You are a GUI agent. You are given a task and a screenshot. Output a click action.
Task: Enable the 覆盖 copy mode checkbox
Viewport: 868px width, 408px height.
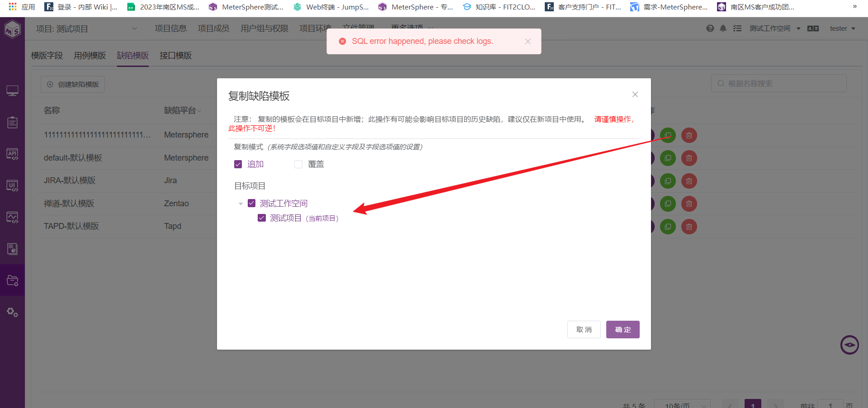(298, 164)
